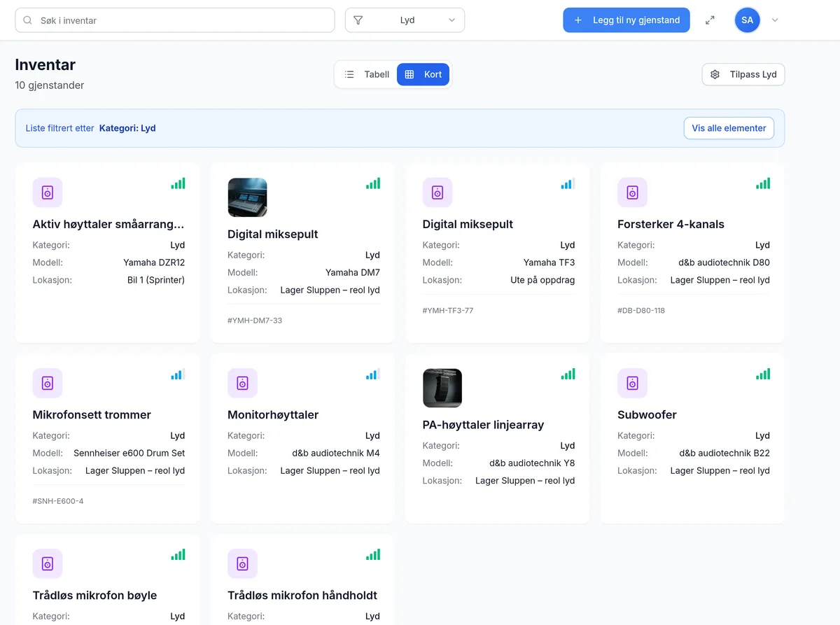Toggle fullscreen expand icon

(710, 20)
